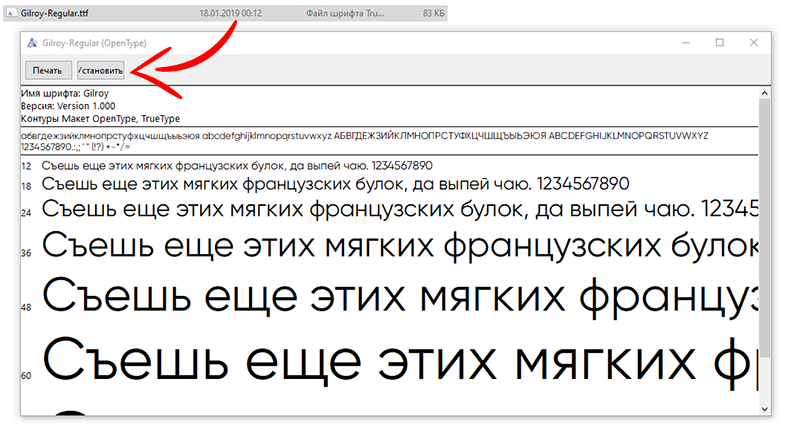Click the Версия: Version 1.000 line
This screenshot has width=800, height=428.
[x=68, y=105]
